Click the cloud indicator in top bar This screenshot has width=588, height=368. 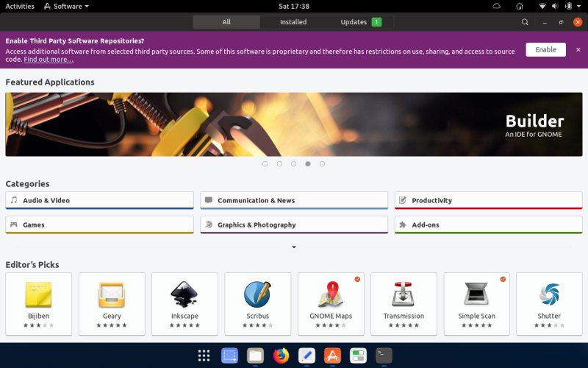(497, 6)
